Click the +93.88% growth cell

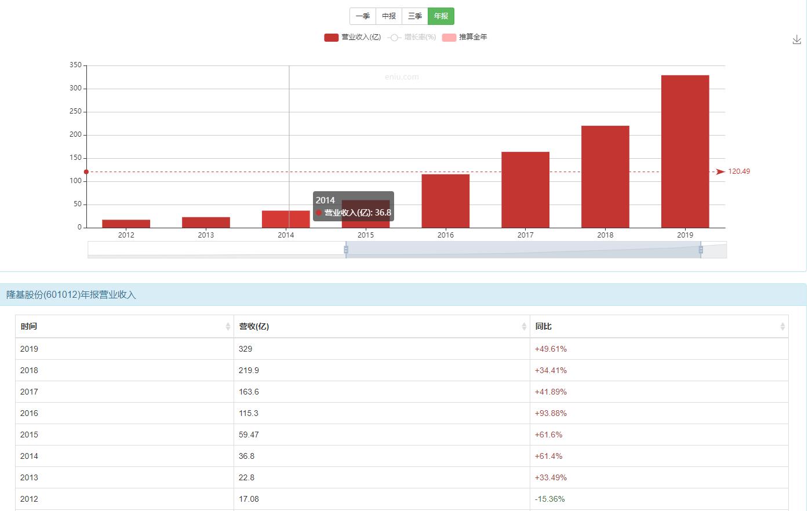(659, 413)
